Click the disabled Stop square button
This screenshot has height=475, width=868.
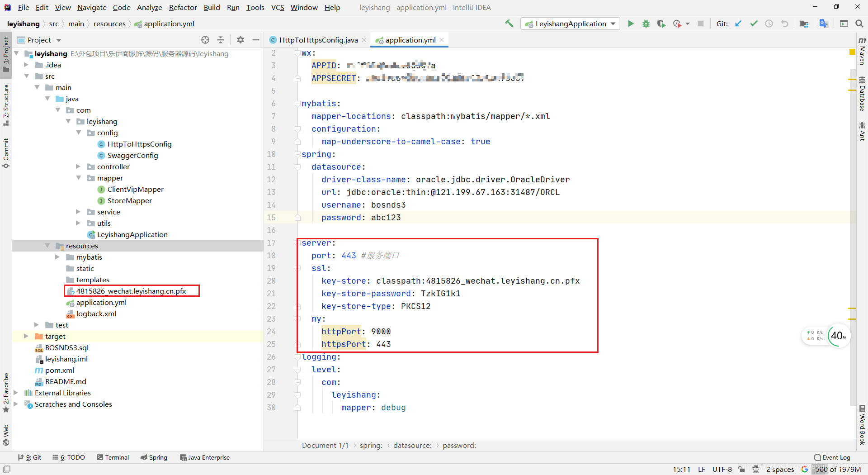(x=701, y=24)
